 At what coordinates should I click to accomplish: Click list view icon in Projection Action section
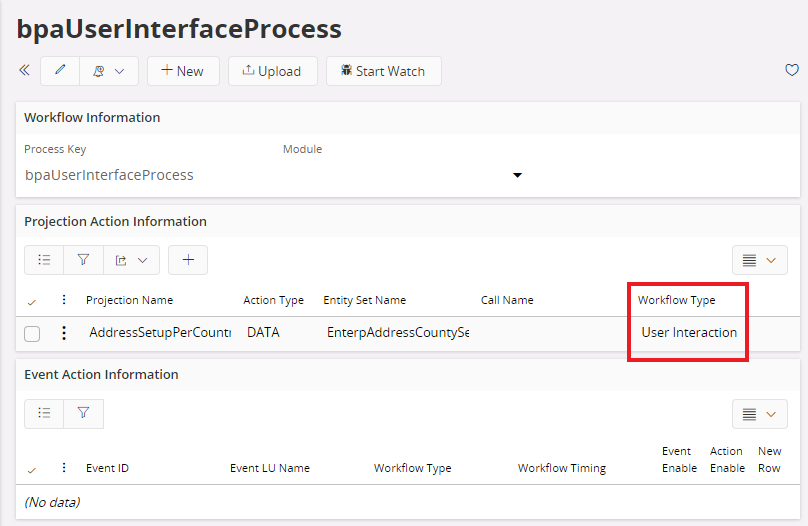[44, 260]
